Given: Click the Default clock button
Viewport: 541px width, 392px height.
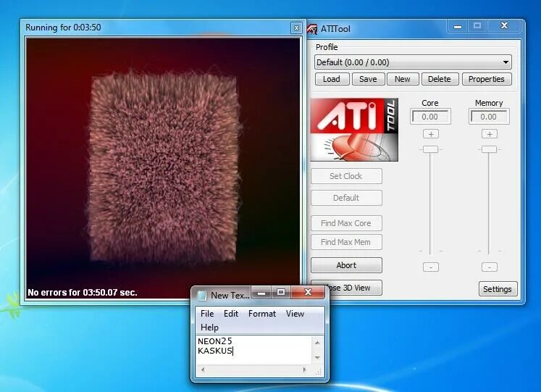Looking at the screenshot, I should click(346, 198).
